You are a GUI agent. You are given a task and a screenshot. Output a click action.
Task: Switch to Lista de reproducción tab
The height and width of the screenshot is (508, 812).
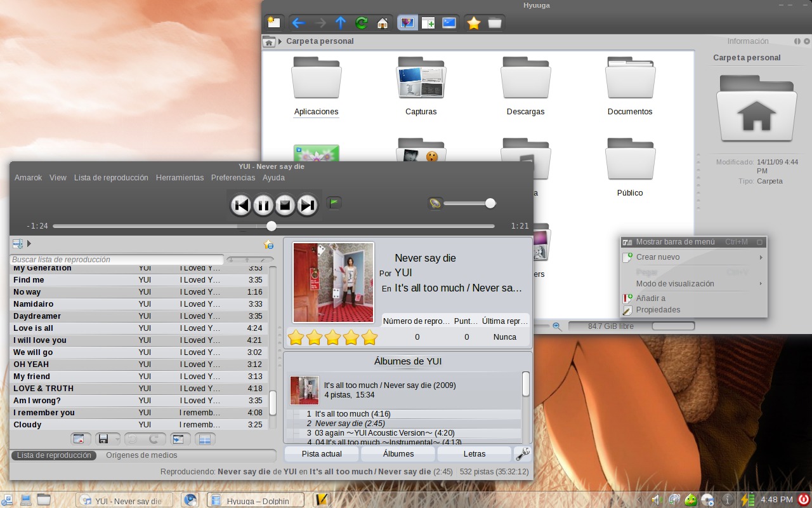54,455
